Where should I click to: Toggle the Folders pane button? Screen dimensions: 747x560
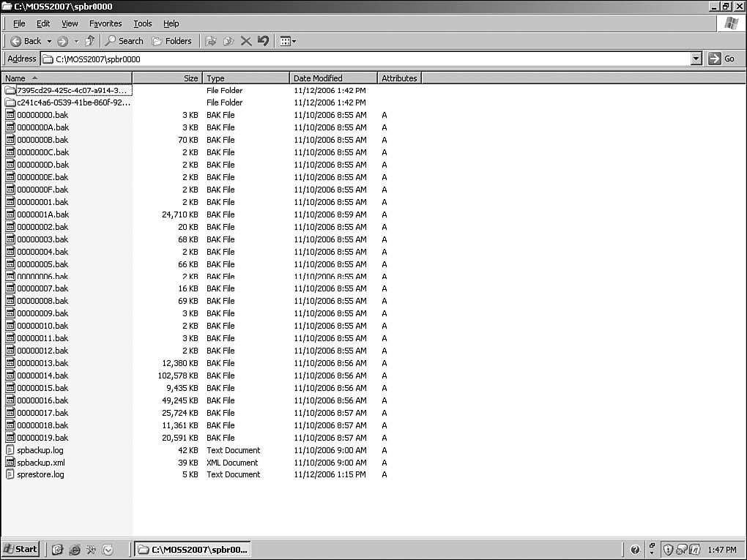click(171, 41)
